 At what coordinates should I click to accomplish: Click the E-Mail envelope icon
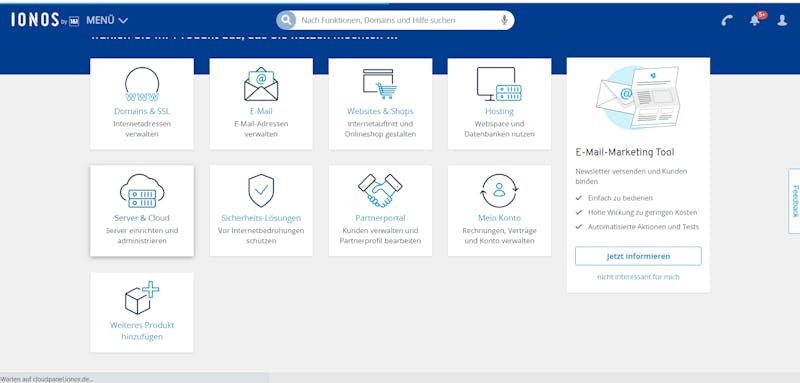point(261,84)
